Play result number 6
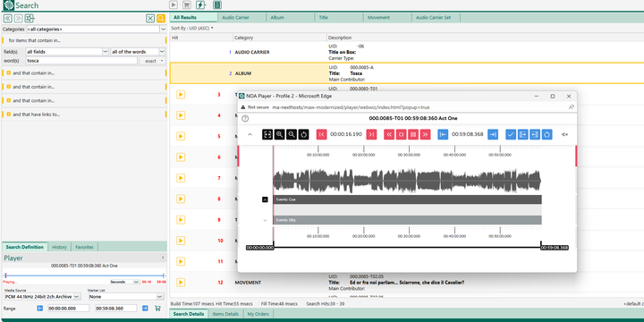Image resolution: width=644 pixels, height=322 pixels. 181,157
